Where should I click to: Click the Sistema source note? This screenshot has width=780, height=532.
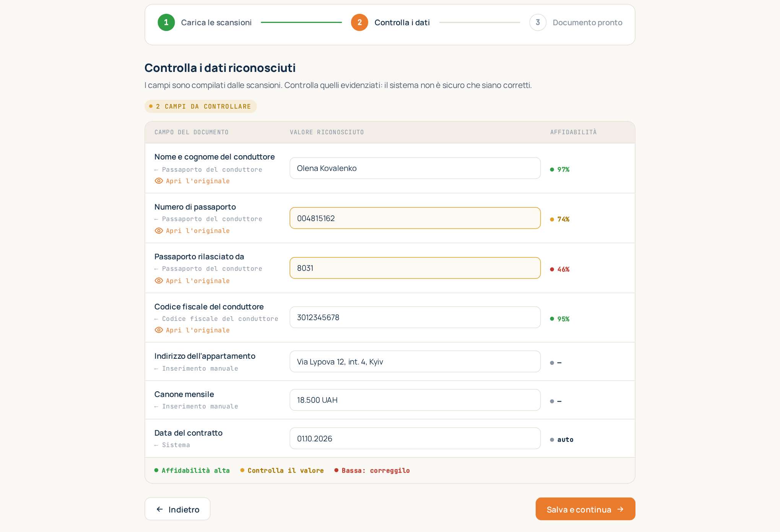(172, 445)
